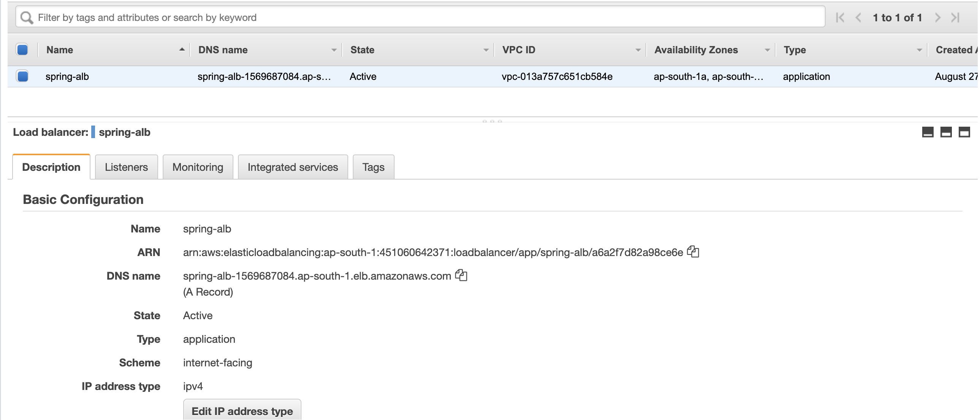Toggle the Name column sort arrow
The width and height of the screenshot is (980, 420).
click(x=181, y=49)
